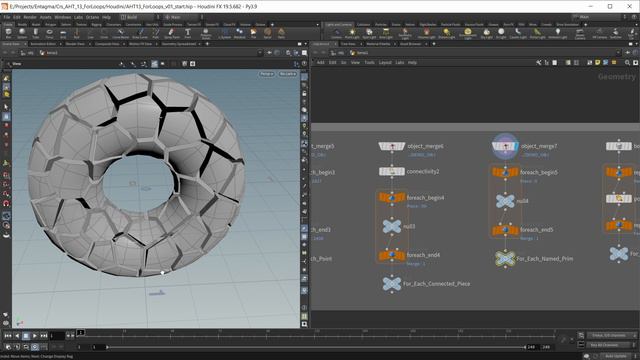Open the No cam camera dropdown

[x=288, y=74]
